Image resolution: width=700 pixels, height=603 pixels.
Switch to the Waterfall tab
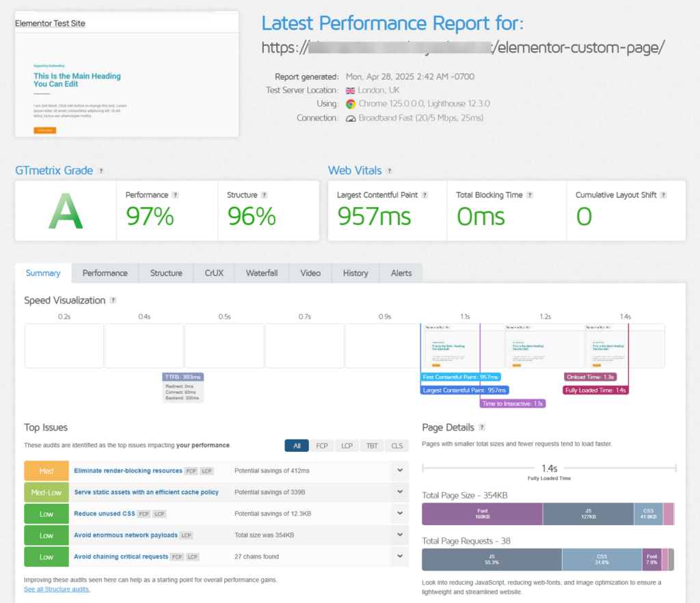click(x=261, y=273)
